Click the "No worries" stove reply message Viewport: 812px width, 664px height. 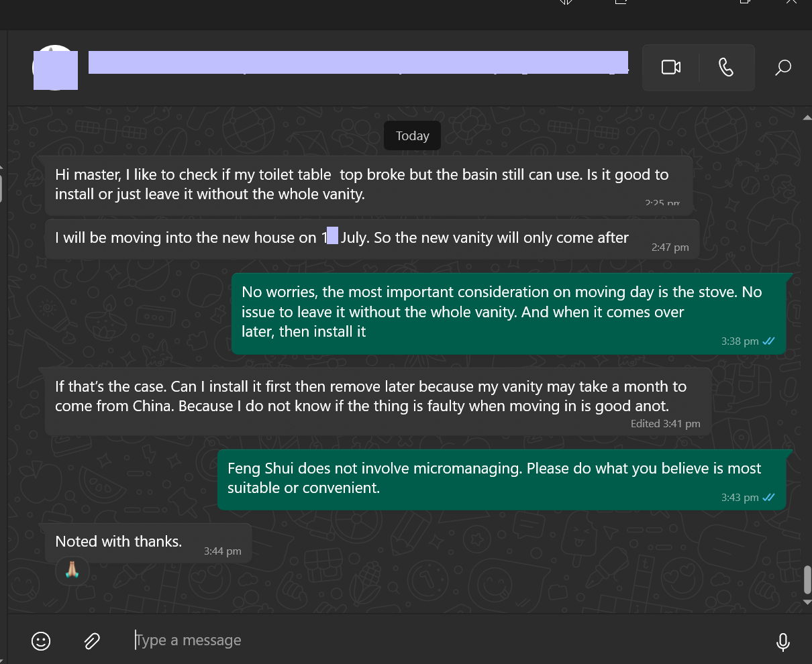pos(501,312)
